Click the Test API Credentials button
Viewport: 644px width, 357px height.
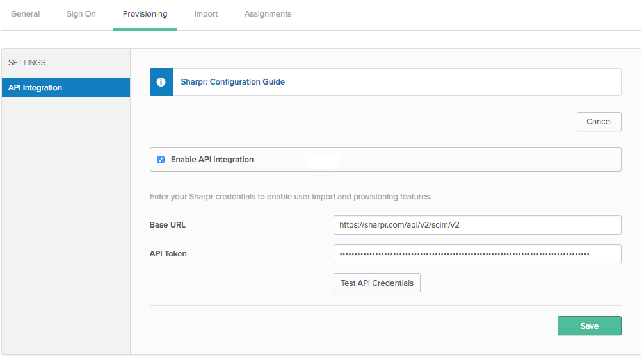click(377, 283)
